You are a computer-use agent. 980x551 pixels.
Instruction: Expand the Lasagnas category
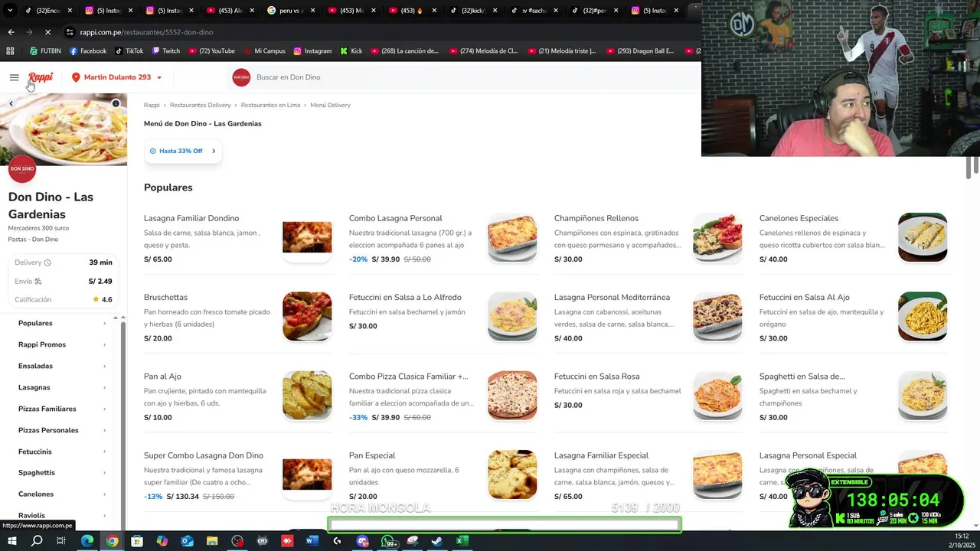coord(62,387)
